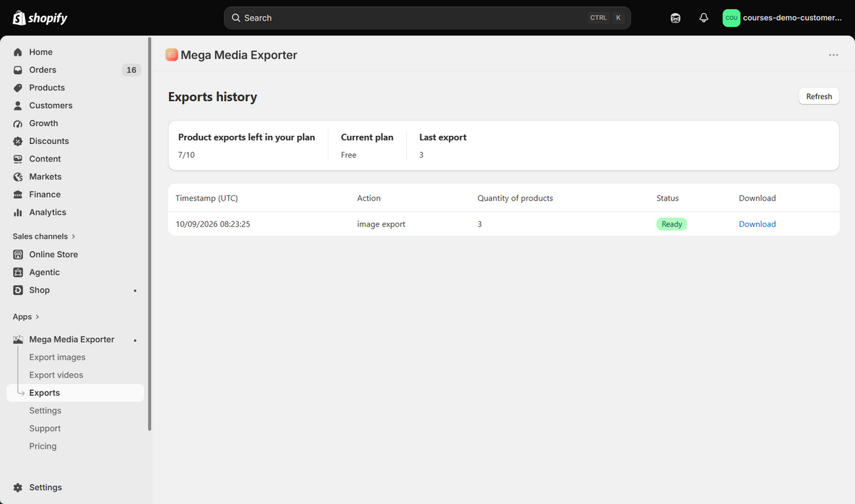Click the Shopify logo
Viewport: 855px width, 504px height.
(40, 18)
